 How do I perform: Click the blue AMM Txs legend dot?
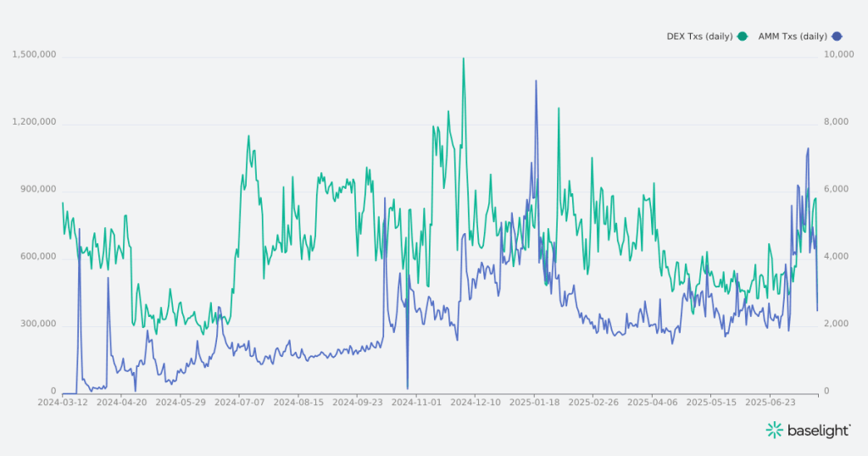click(x=837, y=36)
